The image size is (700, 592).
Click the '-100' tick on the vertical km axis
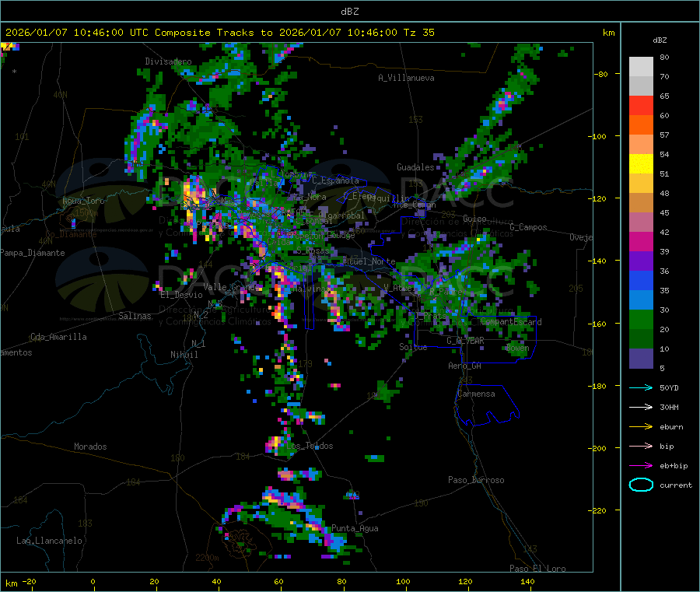[x=597, y=136]
